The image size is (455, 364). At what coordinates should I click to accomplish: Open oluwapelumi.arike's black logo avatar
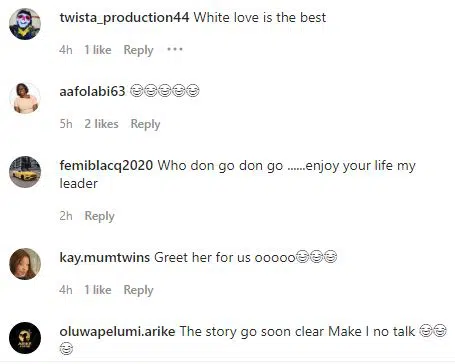point(25,338)
